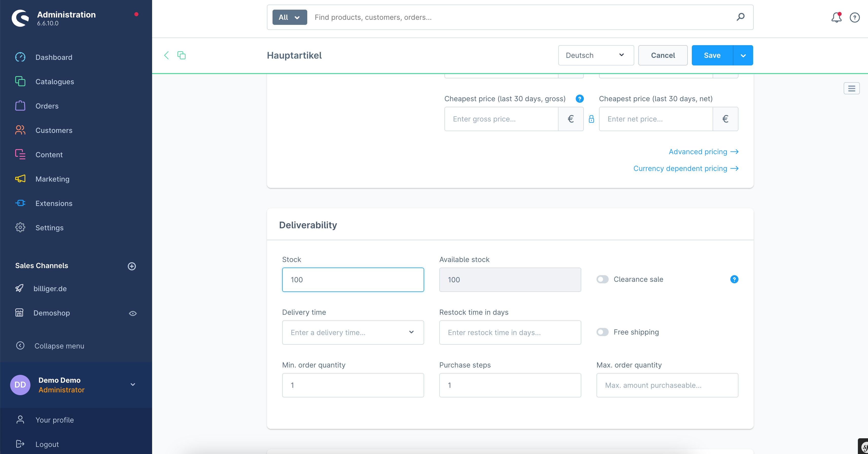This screenshot has width=868, height=454.
Task: Click the Restock time in days field
Action: pyautogui.click(x=510, y=332)
